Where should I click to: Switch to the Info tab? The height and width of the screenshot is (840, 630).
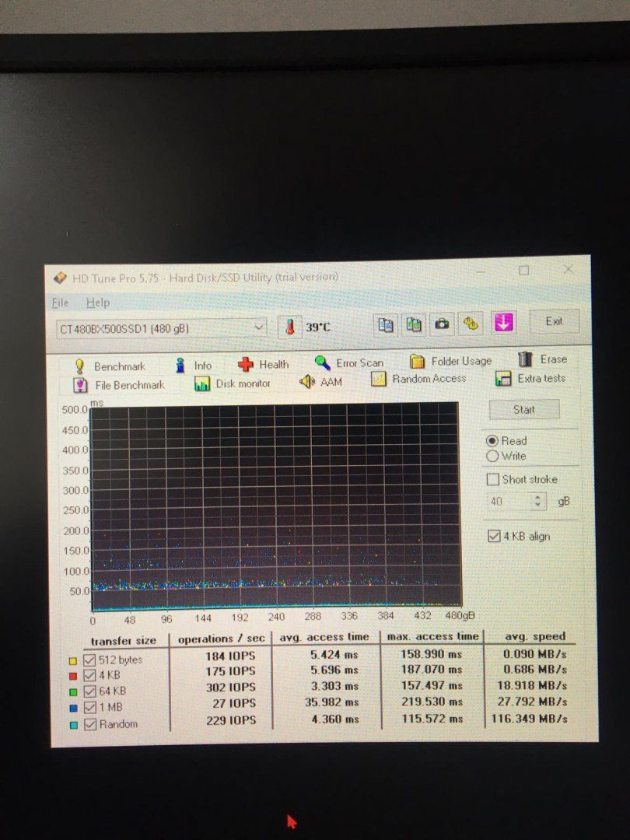(194, 366)
